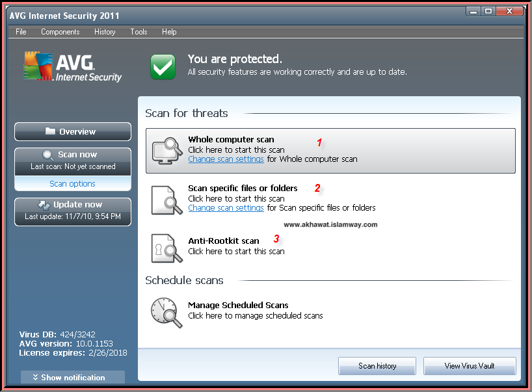Screen dimensions: 532x392
Task: Start the Anti-Rootkit scan via its title
Action: click(224, 241)
